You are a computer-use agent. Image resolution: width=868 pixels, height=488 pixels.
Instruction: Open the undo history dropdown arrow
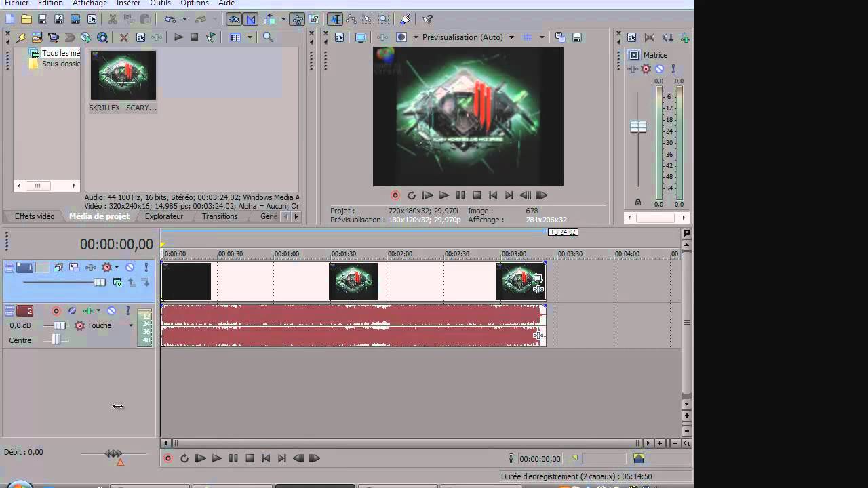point(184,19)
